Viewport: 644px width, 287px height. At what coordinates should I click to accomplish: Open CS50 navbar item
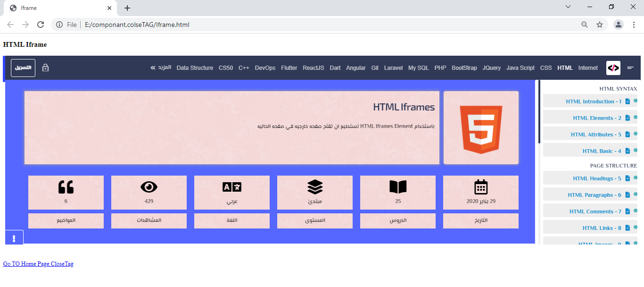click(226, 68)
